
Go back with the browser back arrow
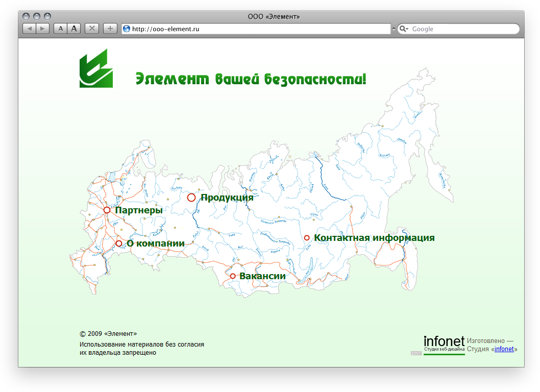click(x=30, y=29)
